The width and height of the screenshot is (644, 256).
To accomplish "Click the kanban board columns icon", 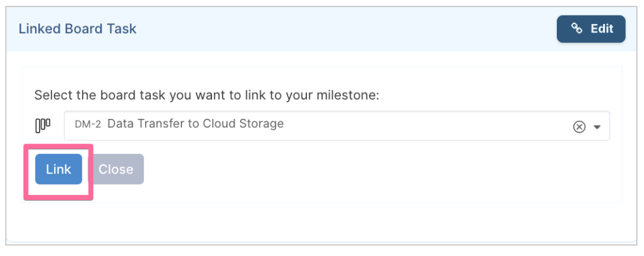I will (43, 125).
